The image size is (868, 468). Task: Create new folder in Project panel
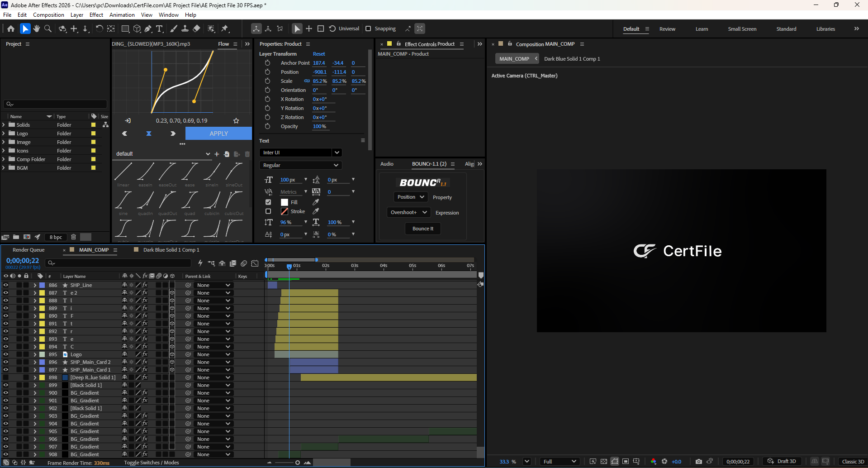pos(16,237)
